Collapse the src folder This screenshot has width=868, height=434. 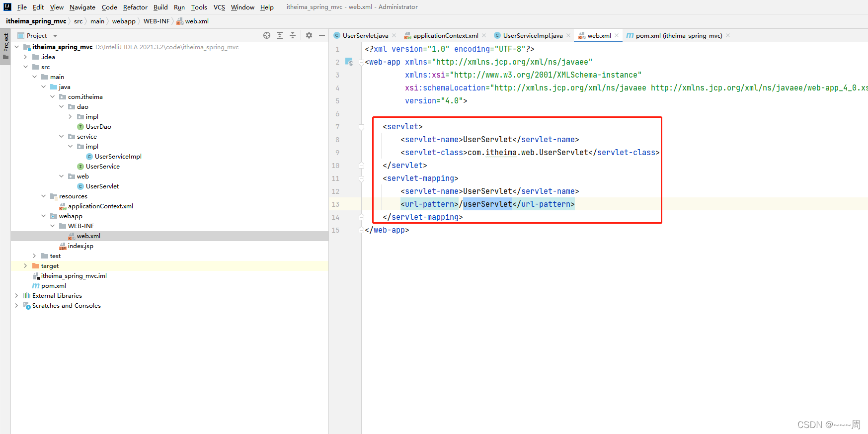tap(26, 67)
